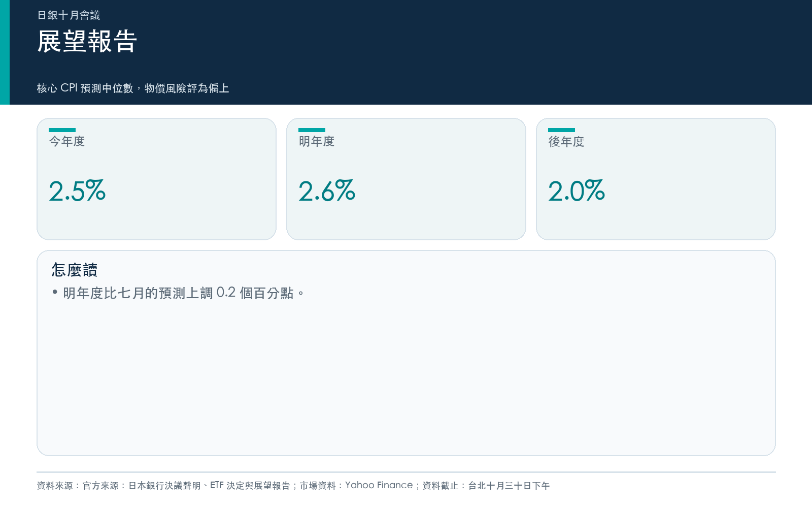Click the 2.5% value
The width and height of the screenshot is (812, 508).
tap(77, 191)
